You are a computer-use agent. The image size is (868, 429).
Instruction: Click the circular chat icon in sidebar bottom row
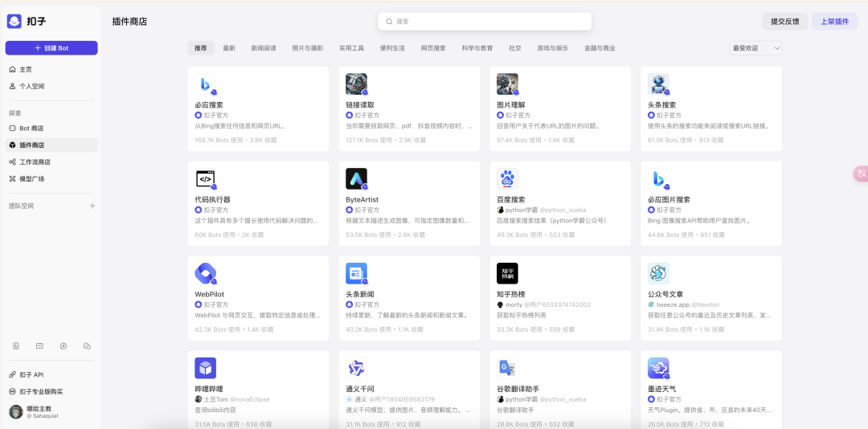(x=63, y=346)
